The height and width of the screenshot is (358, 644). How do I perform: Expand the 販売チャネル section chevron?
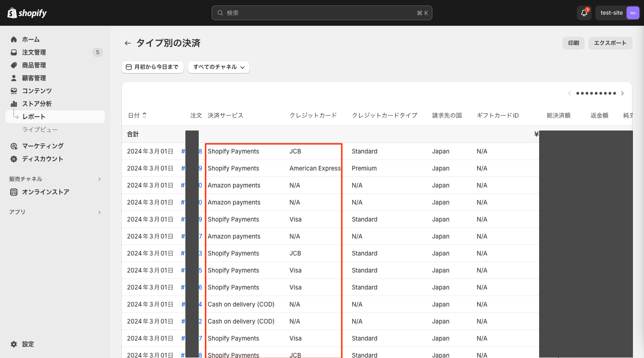(99, 179)
